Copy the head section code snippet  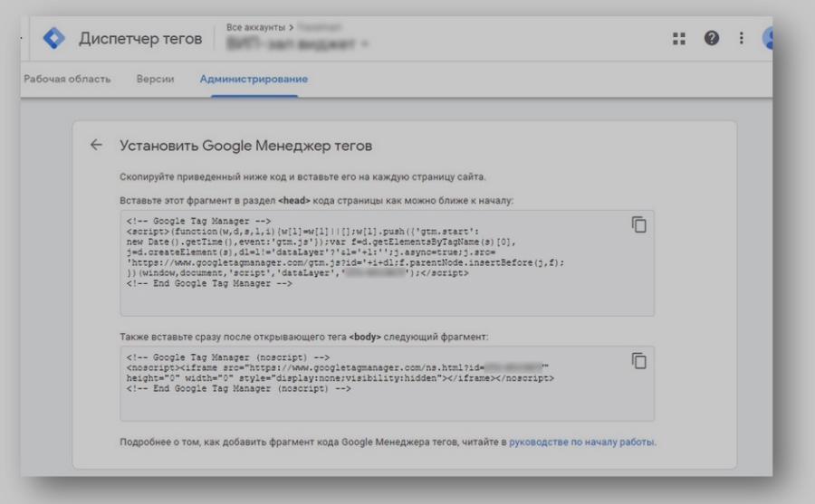click(638, 224)
